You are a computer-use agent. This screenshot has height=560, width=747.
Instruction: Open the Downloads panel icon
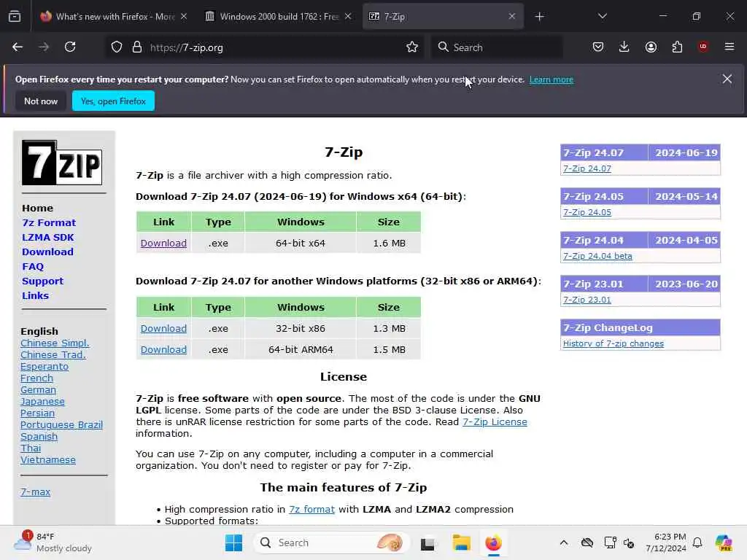tap(624, 47)
